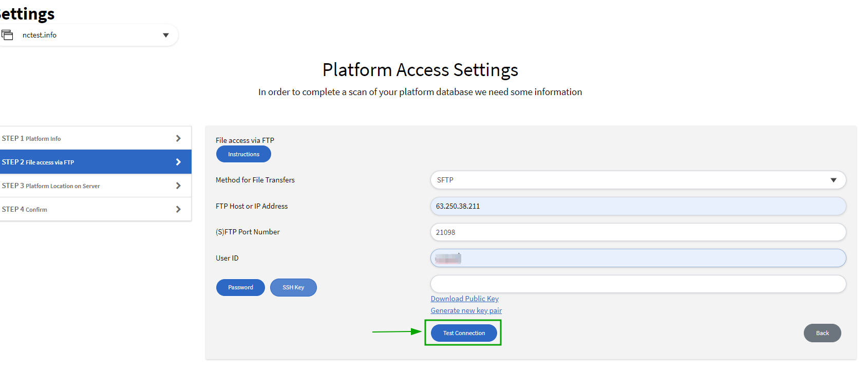Viewport: 868px width, 369px height.
Task: Switch authentication to Password mode
Action: (240, 287)
